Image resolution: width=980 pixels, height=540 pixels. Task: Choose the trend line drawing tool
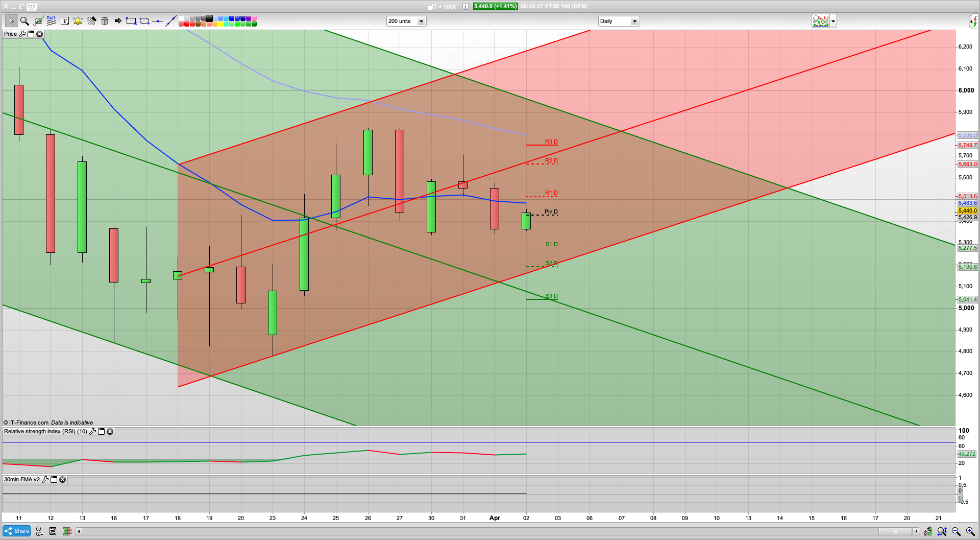tap(171, 21)
